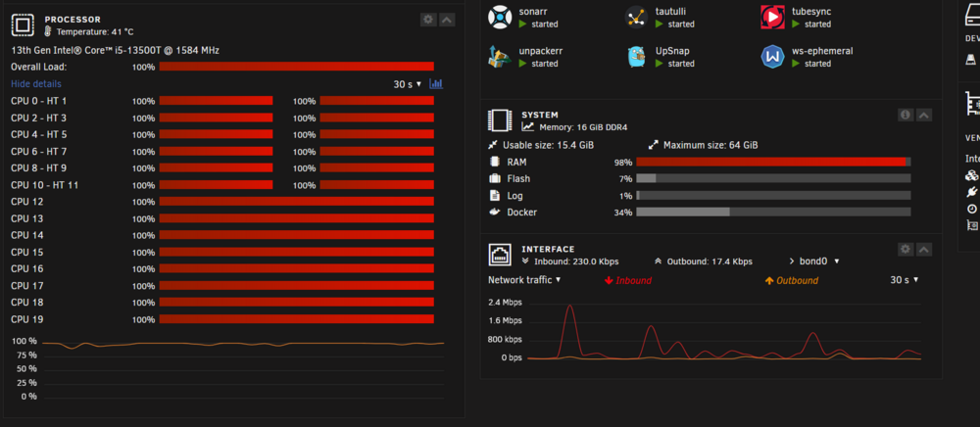Click the red Inbound legend arrow
The image size is (980, 427).
click(x=609, y=280)
